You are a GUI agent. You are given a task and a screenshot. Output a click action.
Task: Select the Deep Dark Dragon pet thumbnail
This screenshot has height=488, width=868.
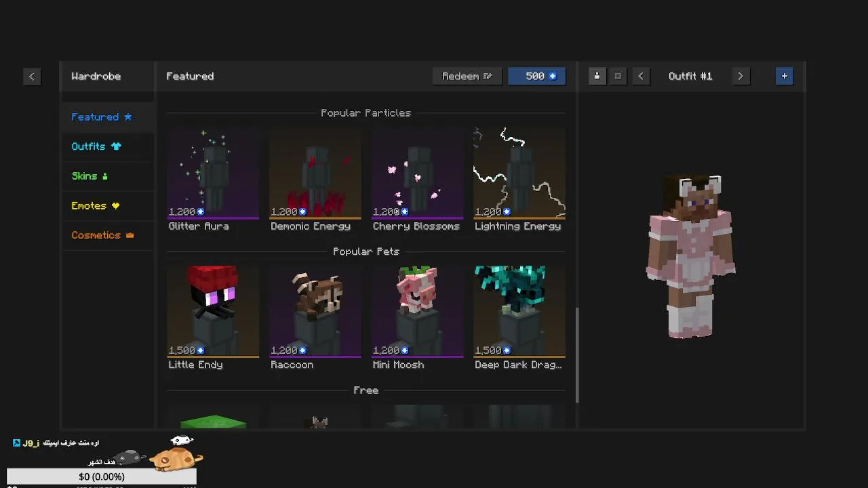[519, 311]
